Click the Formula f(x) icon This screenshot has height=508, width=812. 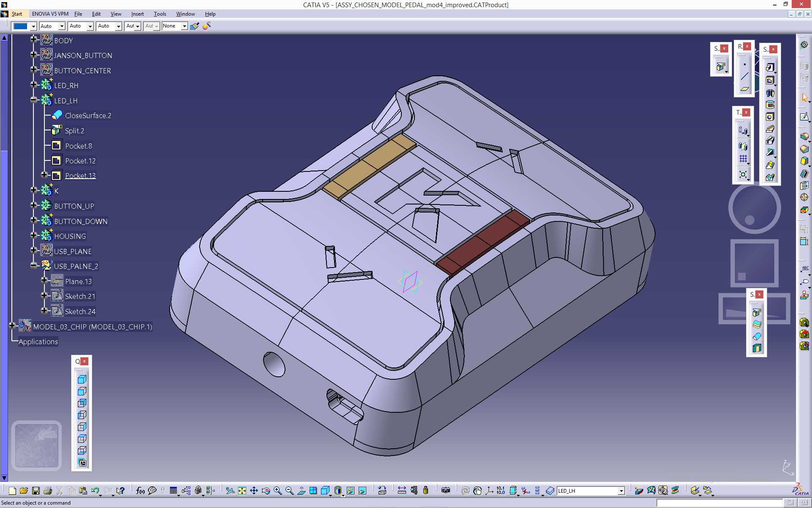coord(140,491)
